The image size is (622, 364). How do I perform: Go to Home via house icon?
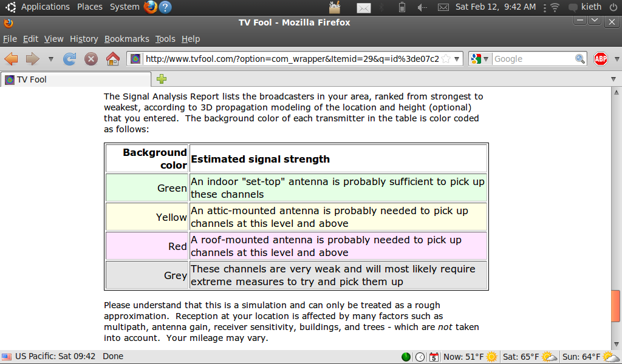point(112,59)
